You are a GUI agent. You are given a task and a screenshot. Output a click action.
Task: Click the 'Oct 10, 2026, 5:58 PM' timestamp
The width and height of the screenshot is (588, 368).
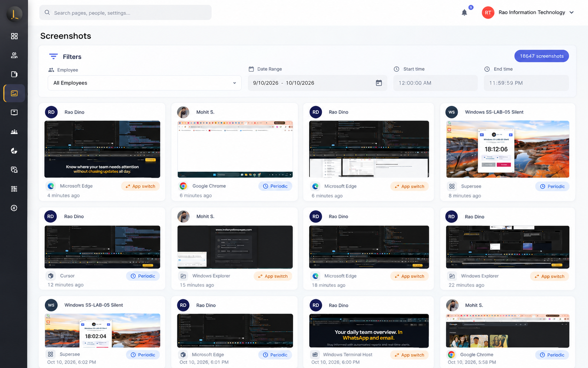472,362
